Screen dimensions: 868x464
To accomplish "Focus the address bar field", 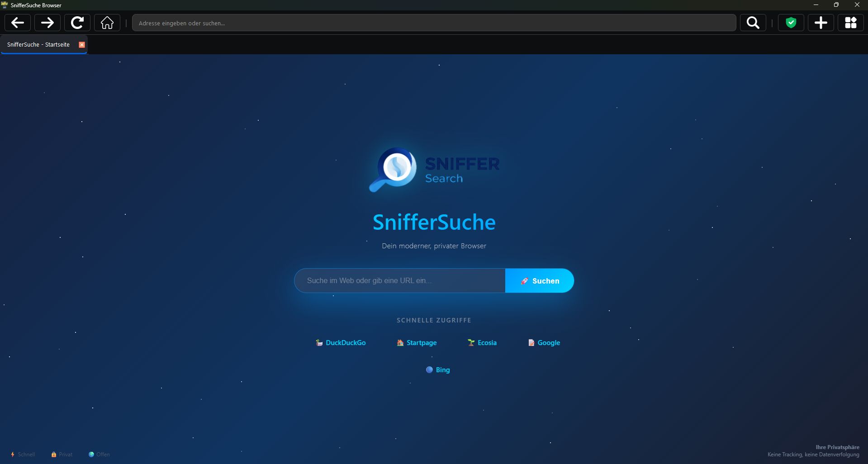I will pos(433,23).
